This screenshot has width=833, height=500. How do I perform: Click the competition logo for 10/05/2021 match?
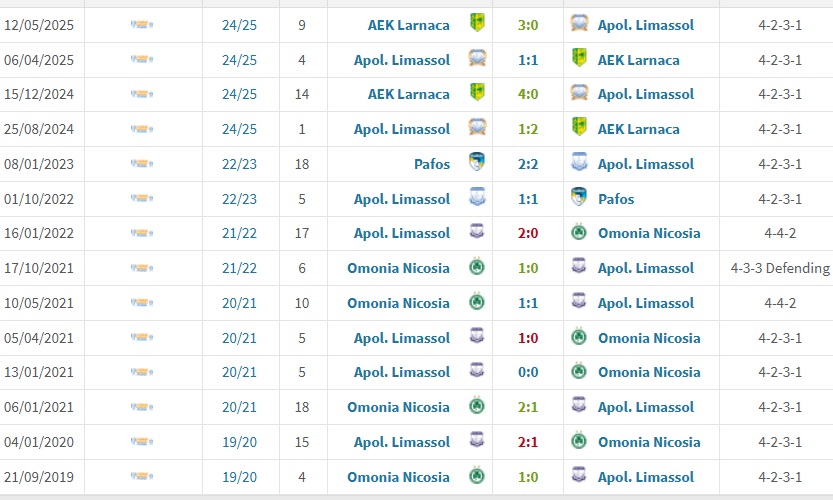pyautogui.click(x=142, y=303)
